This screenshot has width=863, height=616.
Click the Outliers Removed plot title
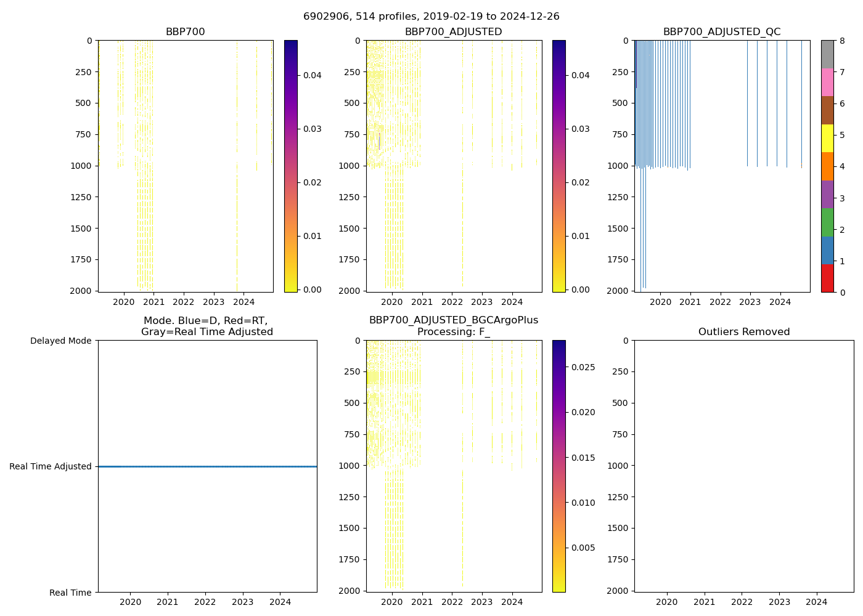744,332
